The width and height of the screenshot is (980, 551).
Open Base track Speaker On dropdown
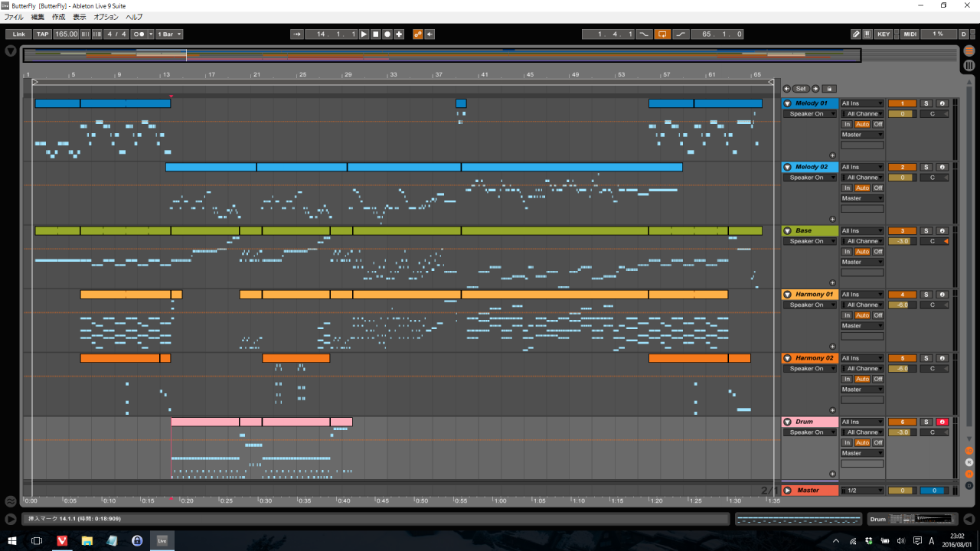point(810,241)
